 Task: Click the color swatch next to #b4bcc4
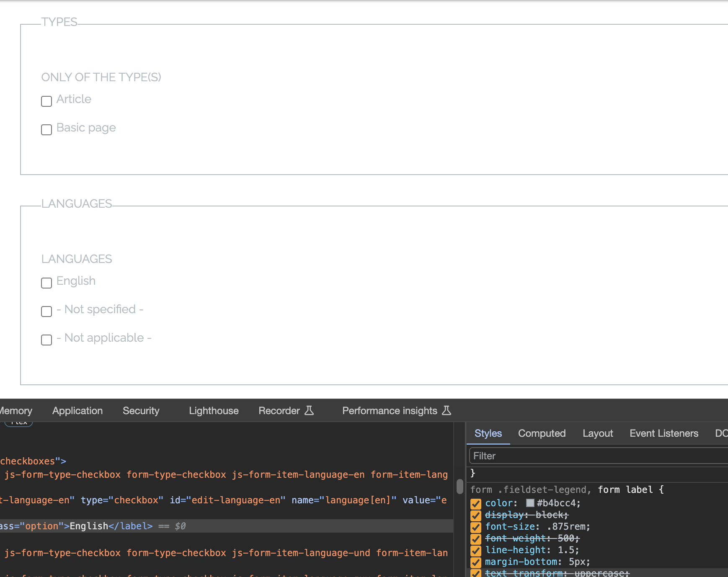530,503
